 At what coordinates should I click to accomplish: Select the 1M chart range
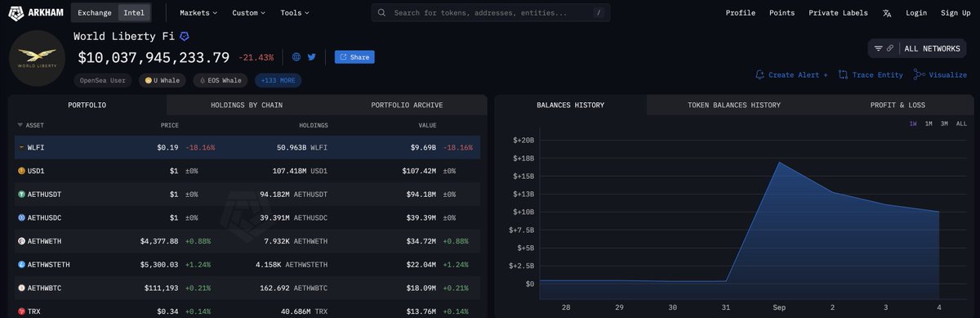[929, 123]
